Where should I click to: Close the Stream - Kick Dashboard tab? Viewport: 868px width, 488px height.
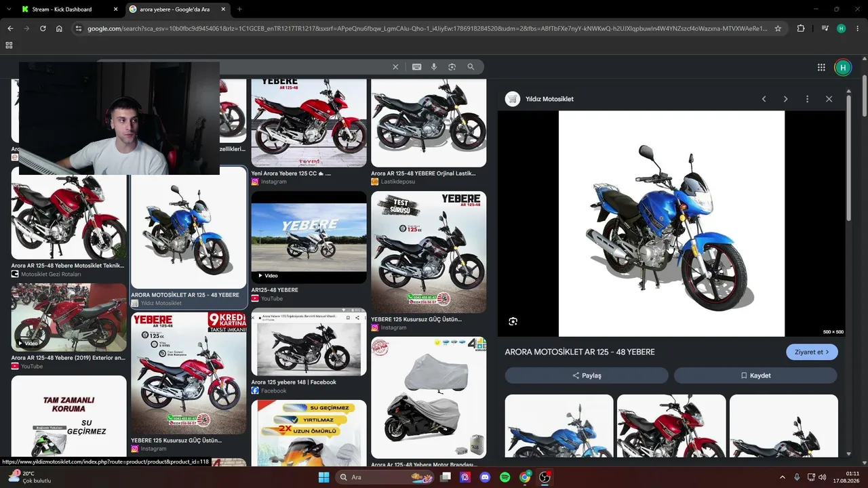(115, 9)
